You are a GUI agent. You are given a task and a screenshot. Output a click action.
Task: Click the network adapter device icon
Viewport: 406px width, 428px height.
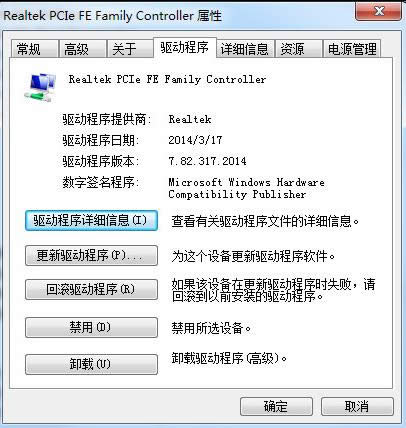40,87
